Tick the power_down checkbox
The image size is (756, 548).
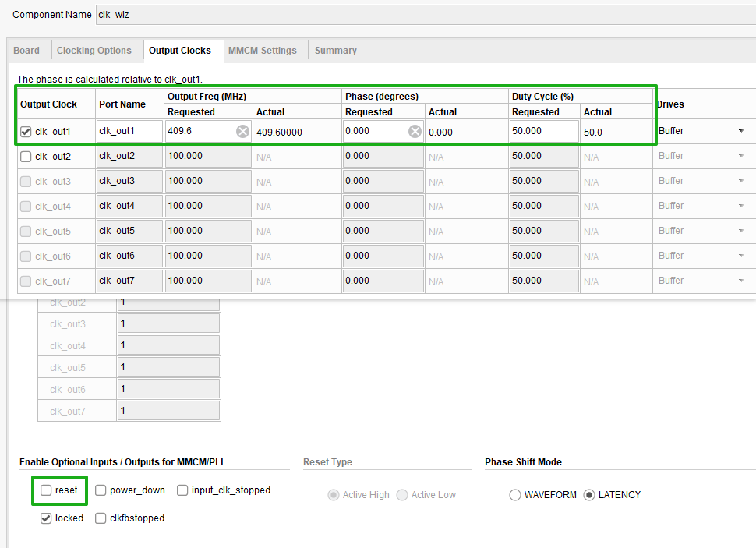pyautogui.click(x=101, y=490)
